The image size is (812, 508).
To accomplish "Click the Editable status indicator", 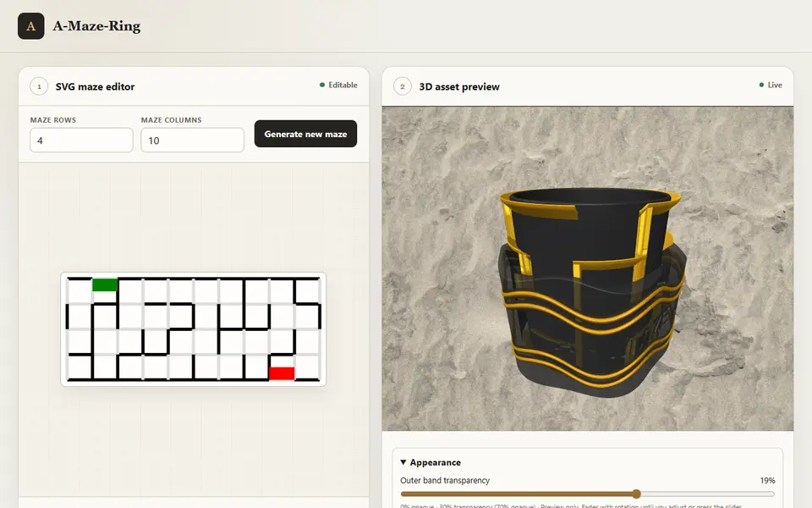I will point(338,85).
